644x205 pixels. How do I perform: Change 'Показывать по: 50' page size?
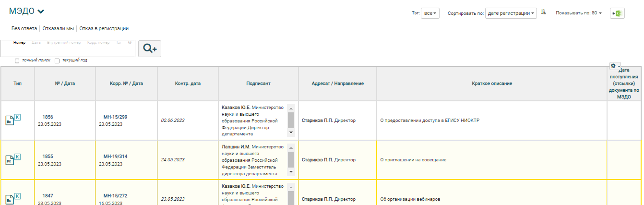click(x=578, y=13)
